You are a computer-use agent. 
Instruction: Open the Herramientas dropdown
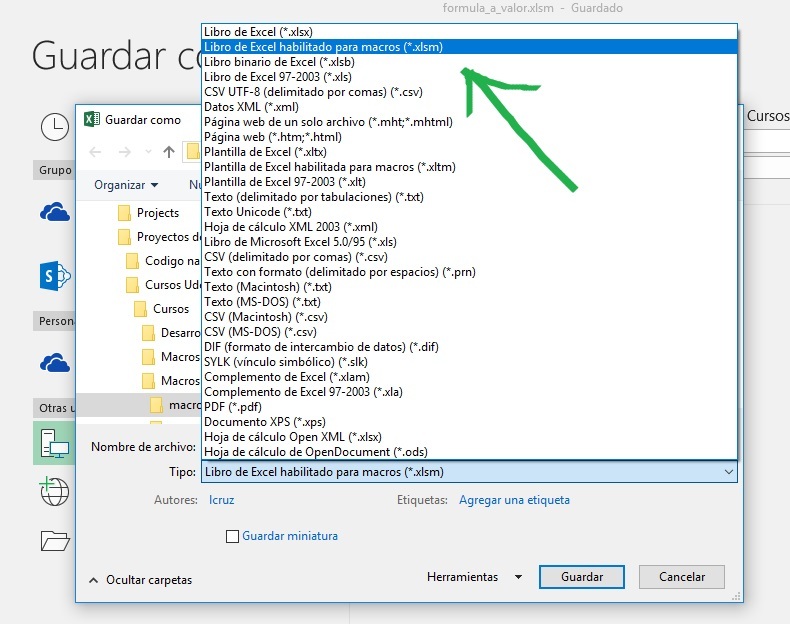point(474,577)
